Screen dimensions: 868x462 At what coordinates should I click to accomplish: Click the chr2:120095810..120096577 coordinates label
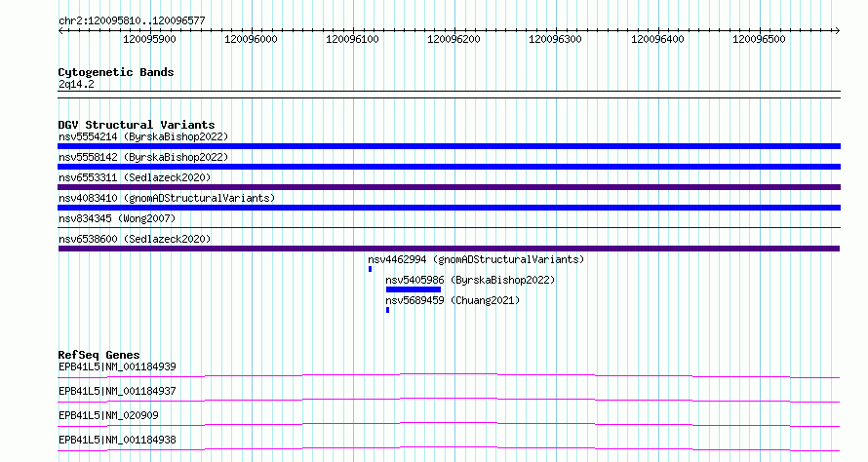(132, 21)
